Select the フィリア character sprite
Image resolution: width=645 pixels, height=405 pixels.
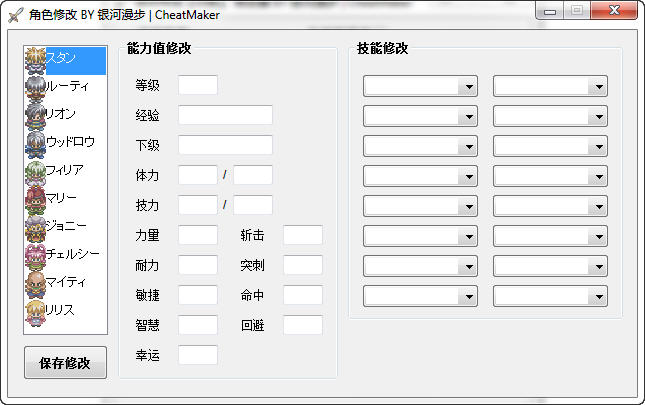(36, 172)
